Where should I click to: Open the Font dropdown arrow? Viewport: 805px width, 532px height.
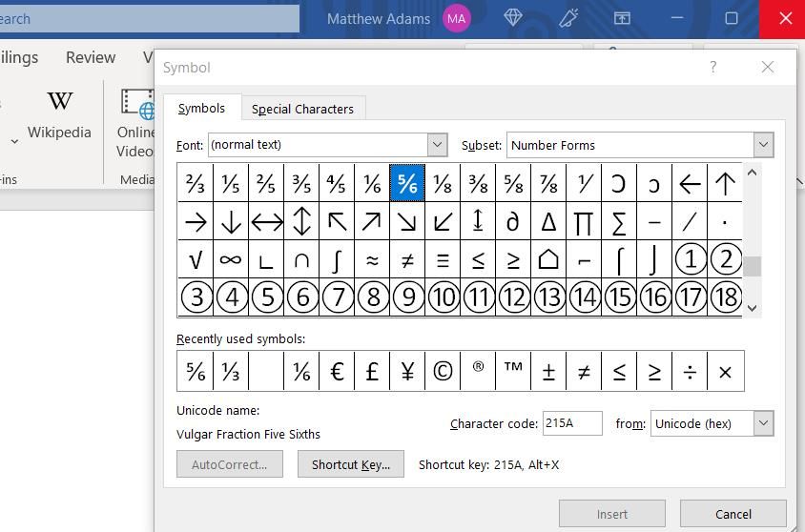click(438, 145)
